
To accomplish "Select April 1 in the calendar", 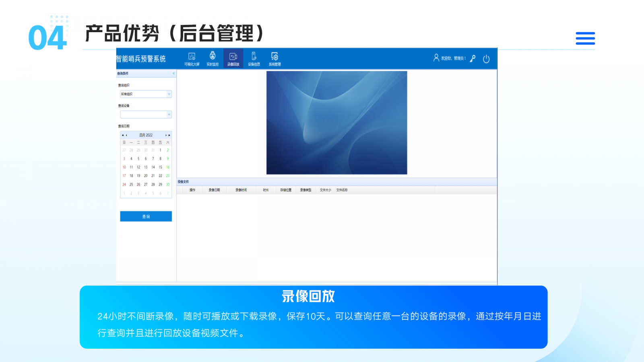I will coord(160,150).
